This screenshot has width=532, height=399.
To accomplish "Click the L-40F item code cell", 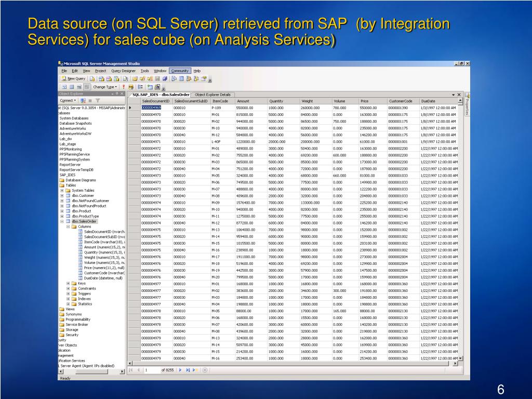I will [x=222, y=141].
